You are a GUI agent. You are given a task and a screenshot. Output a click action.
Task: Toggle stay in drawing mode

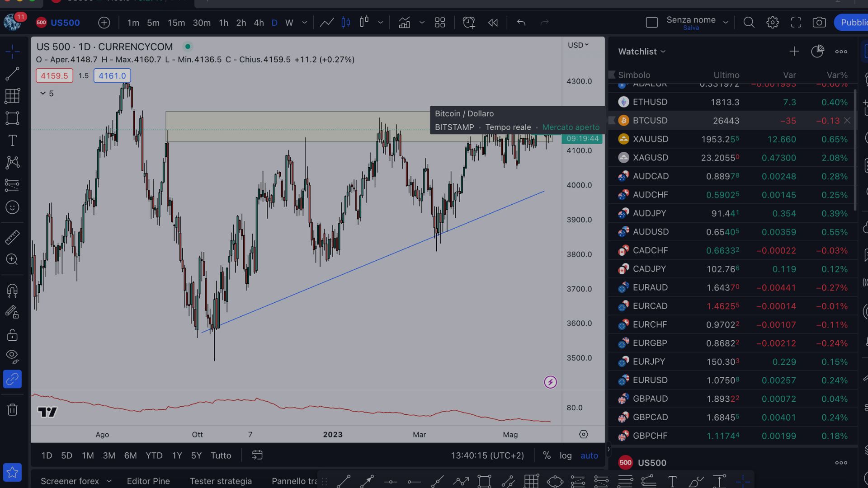tap(12, 312)
